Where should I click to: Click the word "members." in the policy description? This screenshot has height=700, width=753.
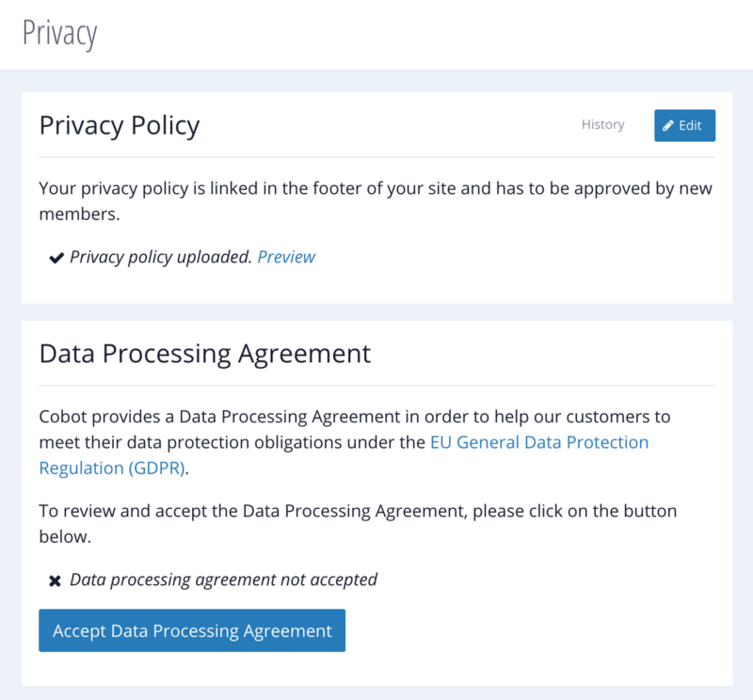pos(80,215)
